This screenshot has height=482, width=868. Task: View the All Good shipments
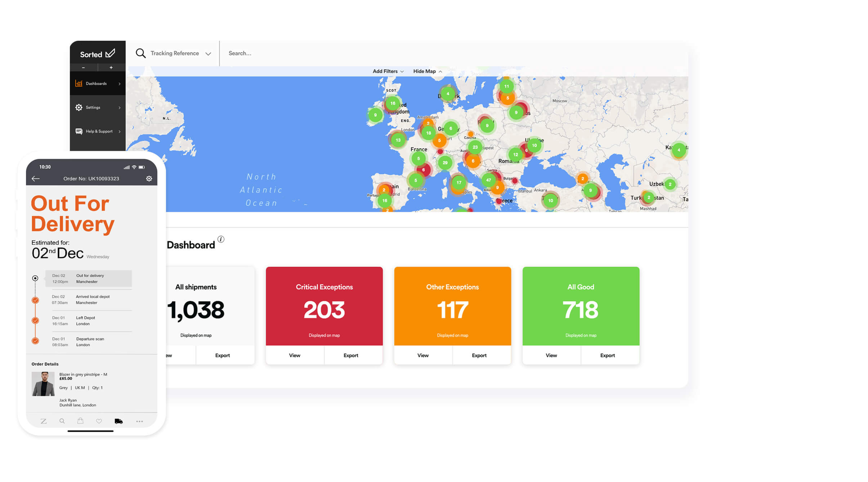tap(551, 355)
